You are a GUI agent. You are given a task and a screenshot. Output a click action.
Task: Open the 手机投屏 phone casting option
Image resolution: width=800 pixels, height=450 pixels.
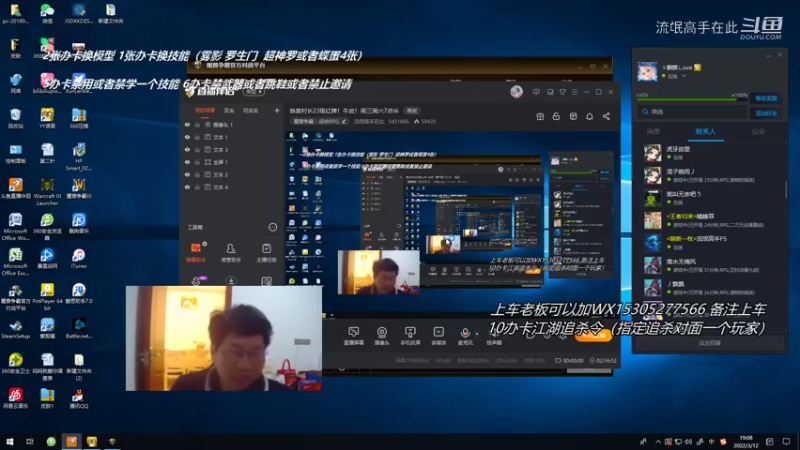[x=410, y=336]
